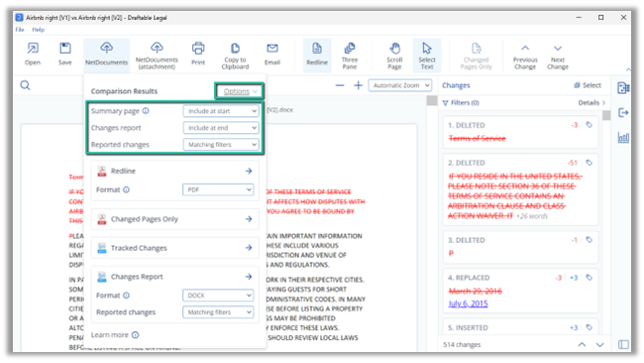Open the Help menu
The height and width of the screenshot is (363, 644).
pos(39,30)
